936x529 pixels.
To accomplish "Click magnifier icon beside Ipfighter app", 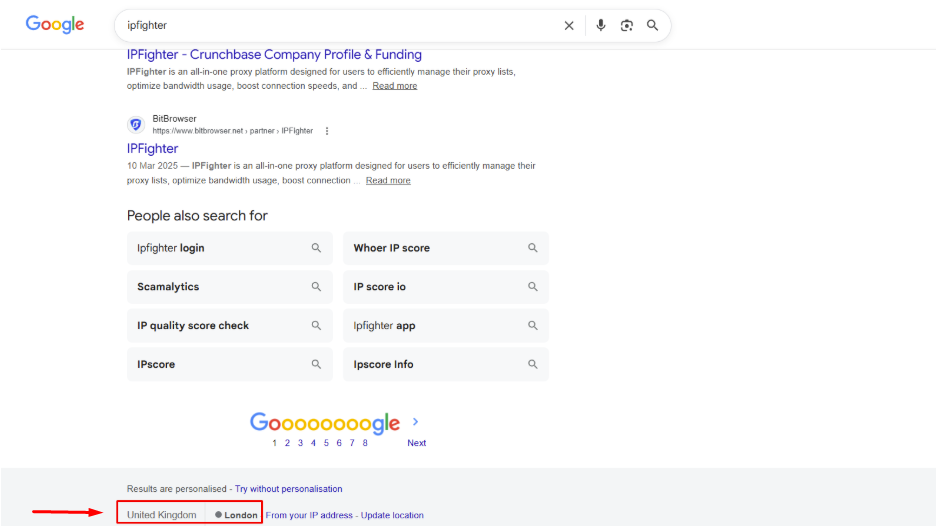I will point(532,325).
